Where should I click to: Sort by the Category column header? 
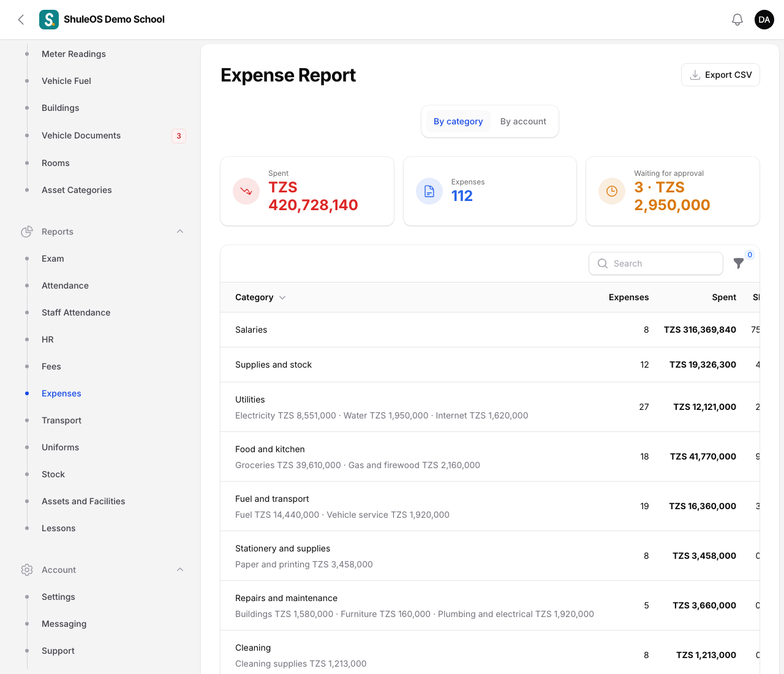click(260, 297)
